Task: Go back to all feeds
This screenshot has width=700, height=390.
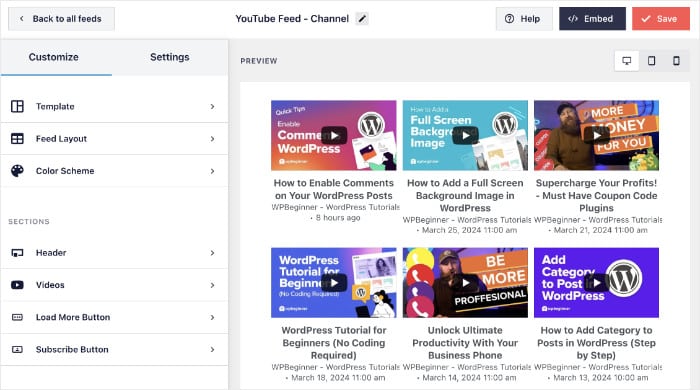Action: (x=61, y=19)
